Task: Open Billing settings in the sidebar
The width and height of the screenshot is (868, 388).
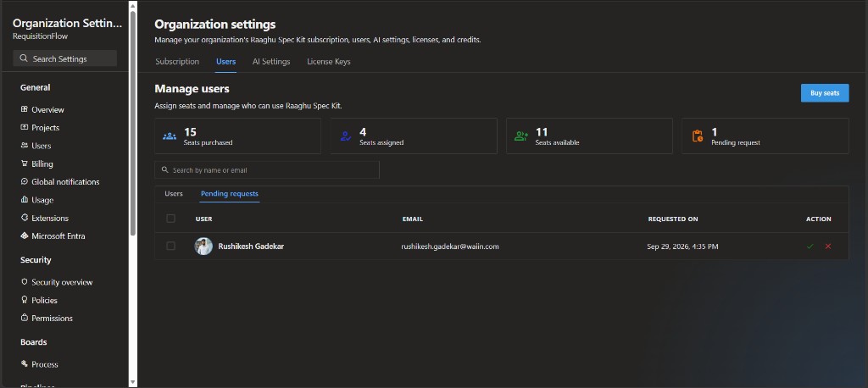Action: (42, 164)
